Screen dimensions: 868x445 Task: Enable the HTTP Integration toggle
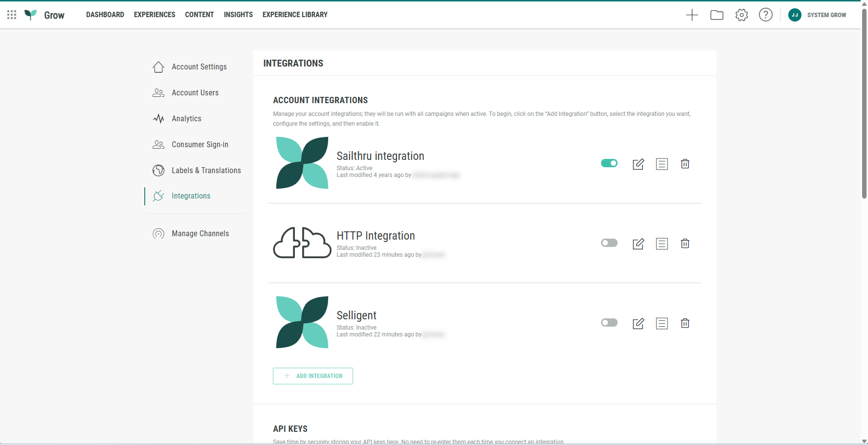(609, 243)
